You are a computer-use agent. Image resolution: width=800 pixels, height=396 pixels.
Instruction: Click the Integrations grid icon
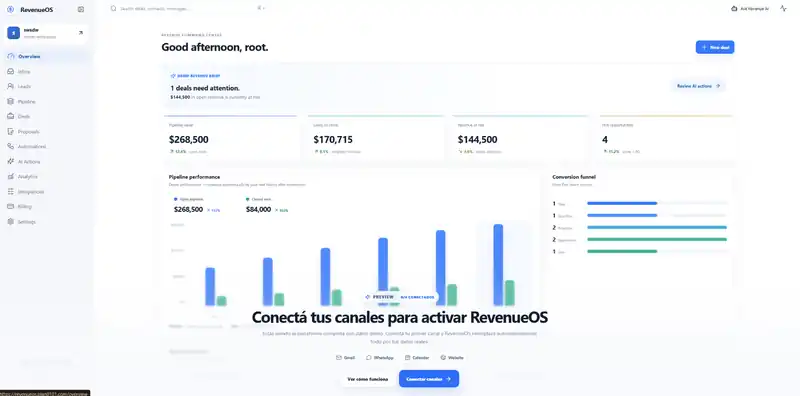[x=11, y=191]
